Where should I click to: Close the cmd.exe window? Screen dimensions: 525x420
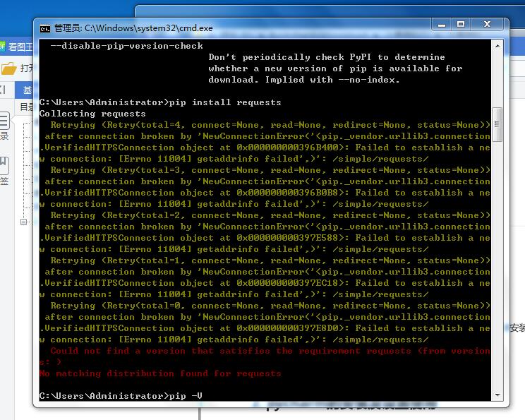pyautogui.click(x=487, y=25)
